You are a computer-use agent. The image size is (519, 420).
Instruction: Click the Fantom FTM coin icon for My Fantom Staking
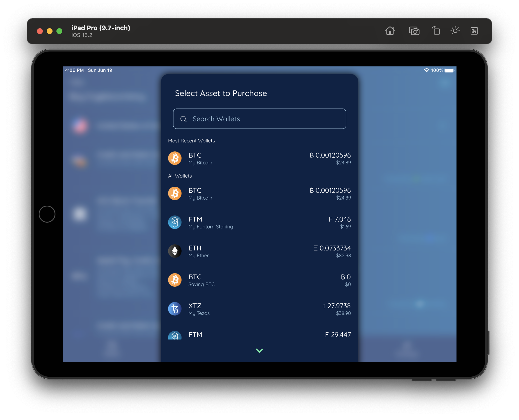pyautogui.click(x=175, y=222)
